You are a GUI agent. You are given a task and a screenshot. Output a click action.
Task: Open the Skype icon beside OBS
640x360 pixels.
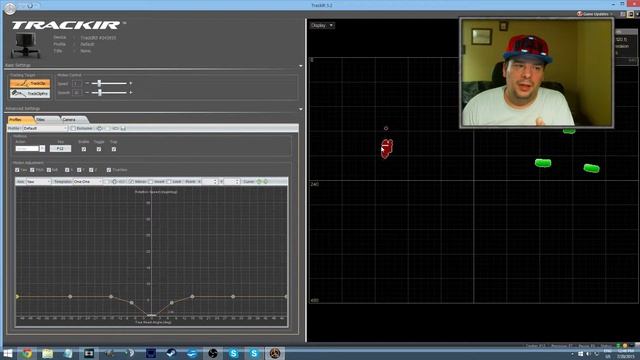point(233,353)
